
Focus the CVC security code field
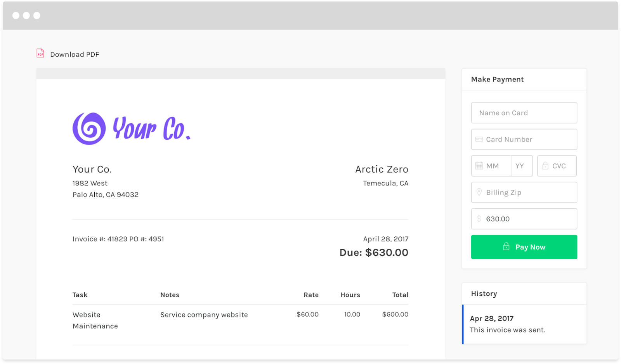pyautogui.click(x=557, y=166)
